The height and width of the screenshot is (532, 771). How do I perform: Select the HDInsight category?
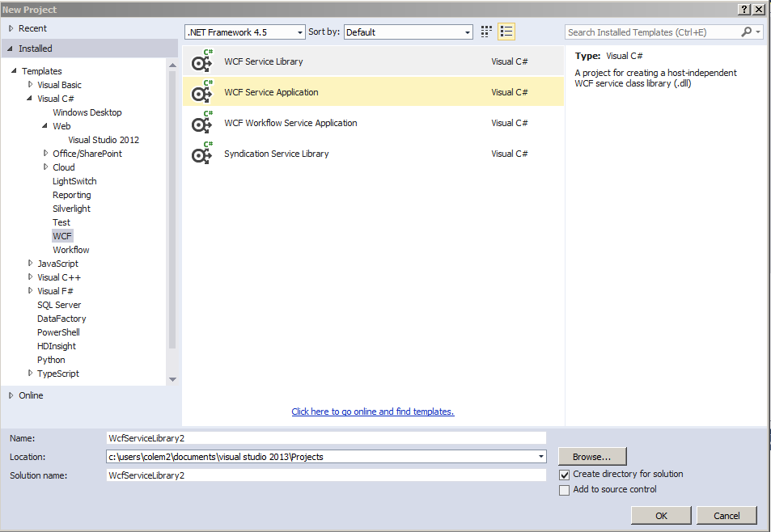point(57,346)
